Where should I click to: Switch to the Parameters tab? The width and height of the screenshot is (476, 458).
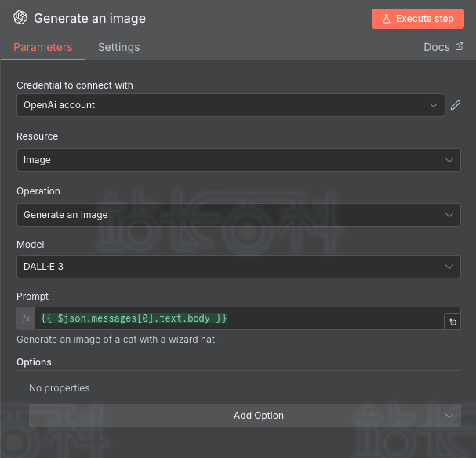(43, 47)
